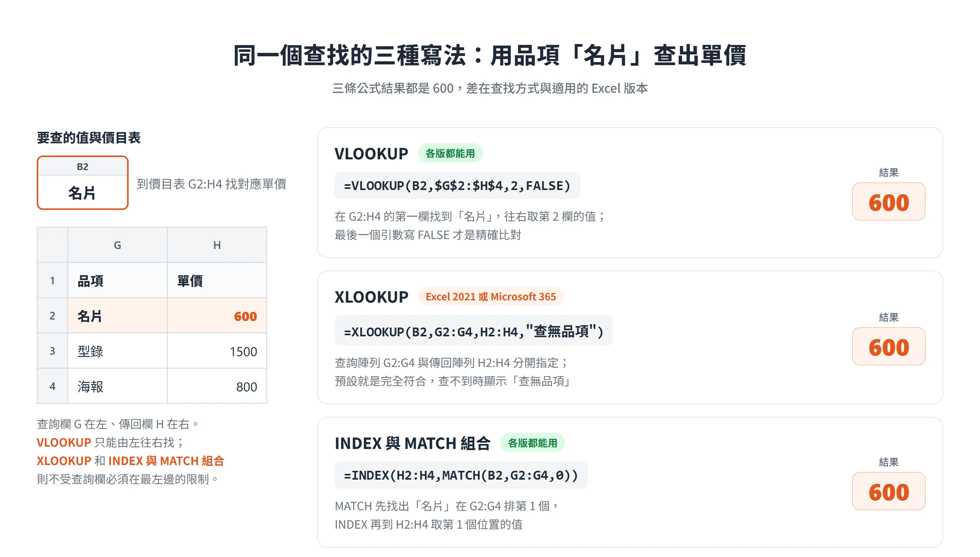Click the text 到價目表 G2:H4 找對應單價
The image size is (980, 557).
click(212, 184)
